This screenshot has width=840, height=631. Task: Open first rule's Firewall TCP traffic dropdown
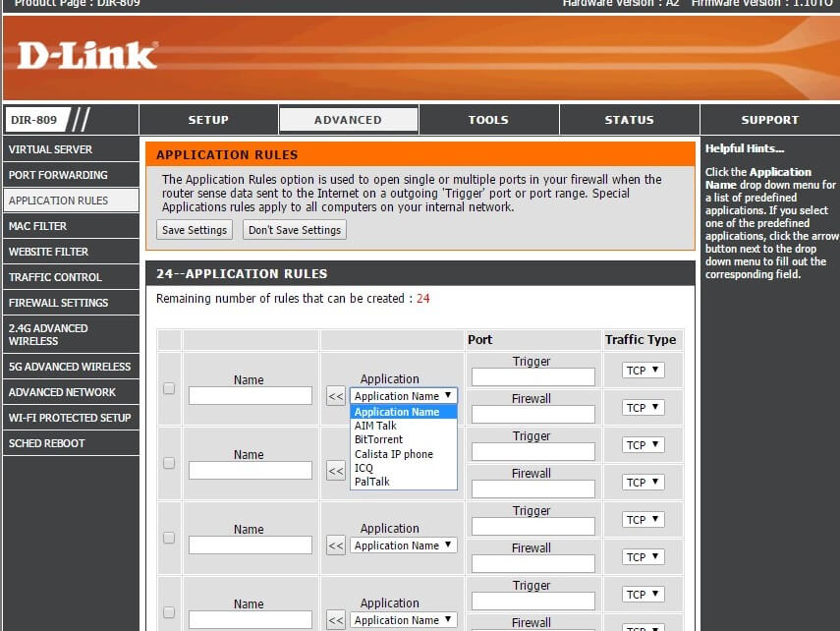(644, 408)
